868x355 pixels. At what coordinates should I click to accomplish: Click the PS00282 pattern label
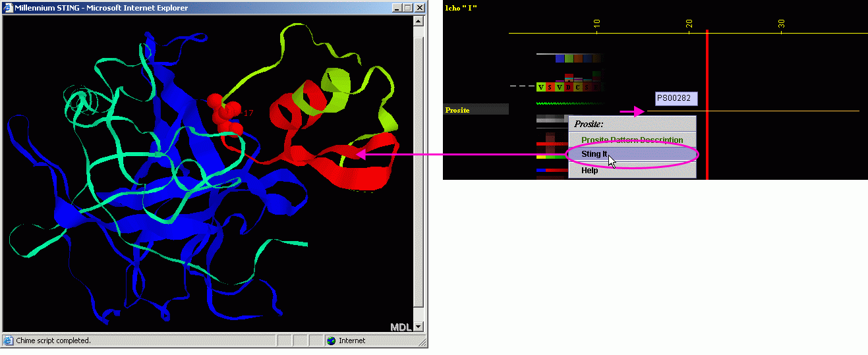(x=676, y=98)
